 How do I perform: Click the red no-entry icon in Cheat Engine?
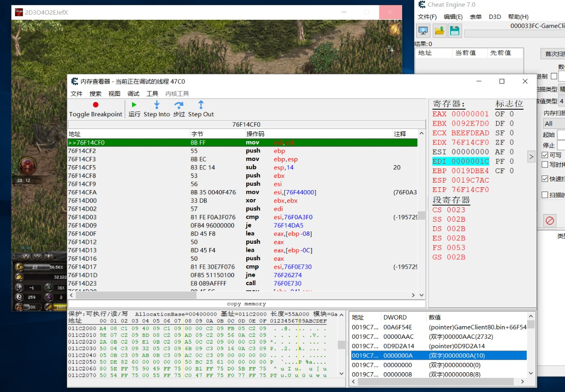[549, 220]
